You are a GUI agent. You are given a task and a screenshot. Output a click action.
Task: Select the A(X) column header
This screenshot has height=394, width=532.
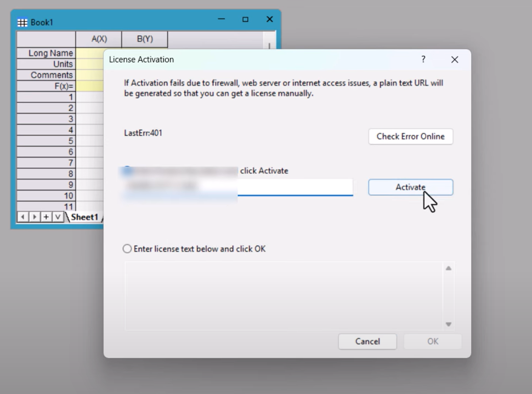[x=99, y=39]
